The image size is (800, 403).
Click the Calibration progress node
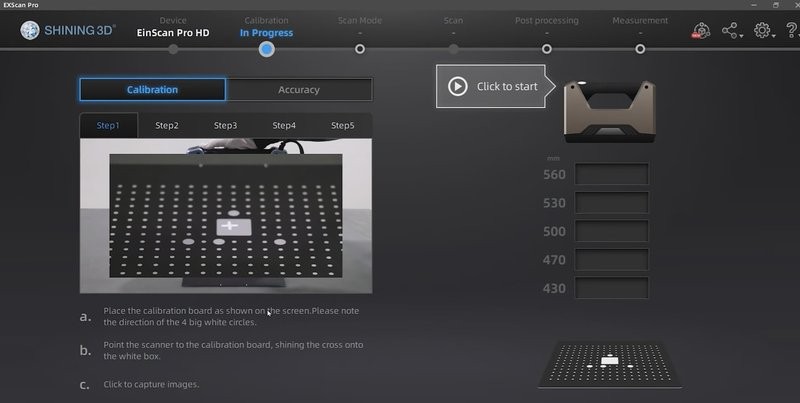[x=266, y=48]
